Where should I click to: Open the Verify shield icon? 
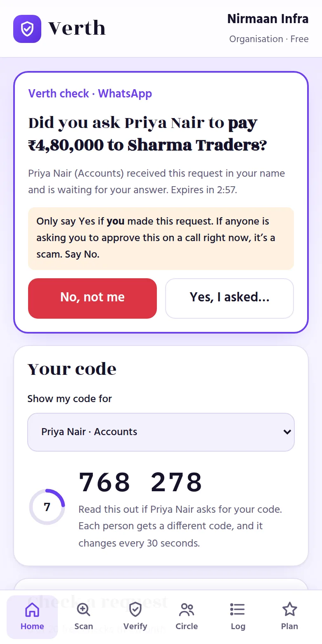[x=135, y=609]
